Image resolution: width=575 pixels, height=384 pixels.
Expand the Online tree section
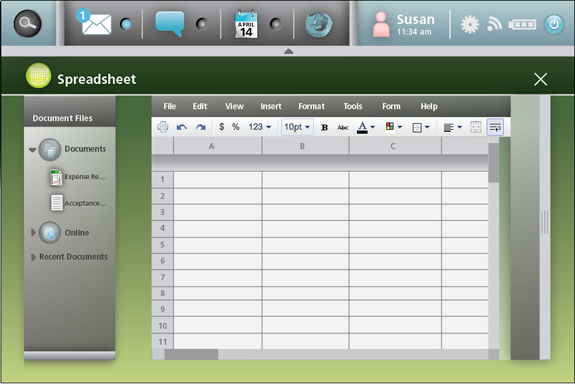click(33, 233)
